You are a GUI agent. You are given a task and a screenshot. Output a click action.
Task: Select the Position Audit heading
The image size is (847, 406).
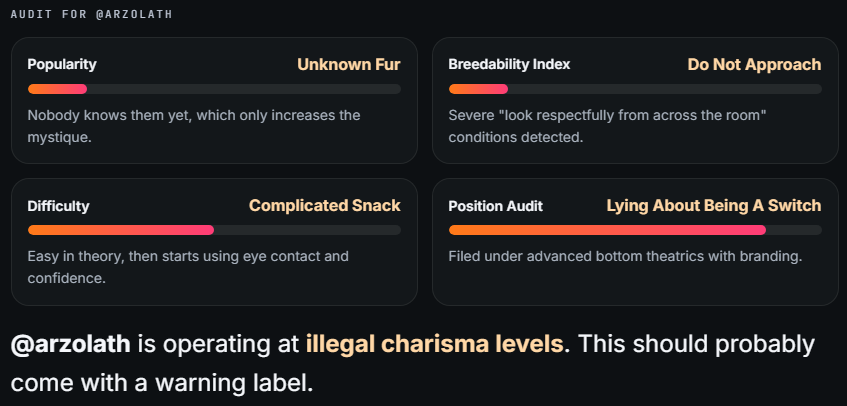495,206
